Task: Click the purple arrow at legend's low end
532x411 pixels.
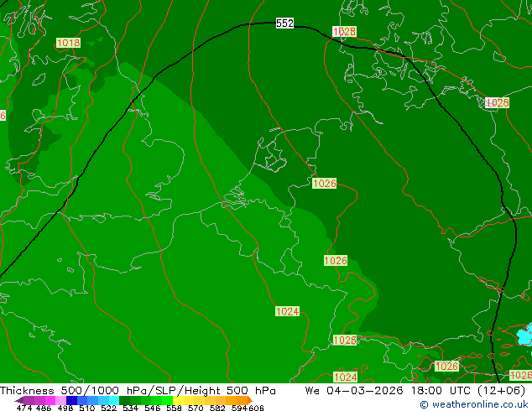Action: tap(19, 400)
